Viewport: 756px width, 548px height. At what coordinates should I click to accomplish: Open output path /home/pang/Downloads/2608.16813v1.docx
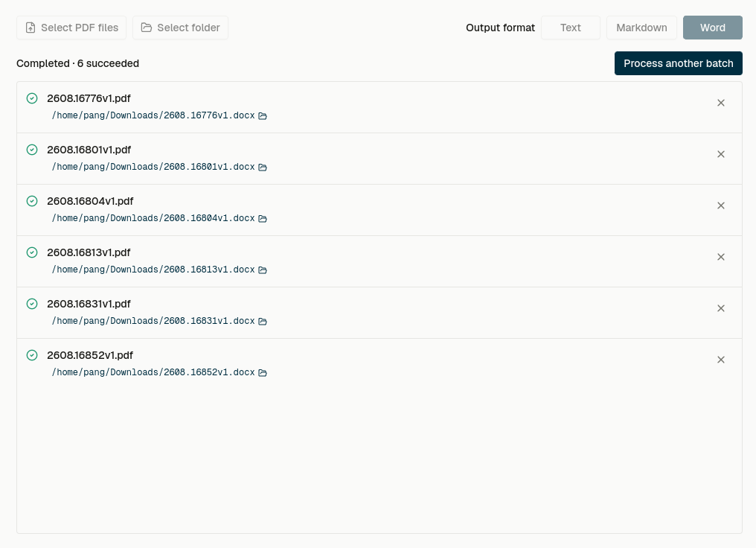pos(153,270)
